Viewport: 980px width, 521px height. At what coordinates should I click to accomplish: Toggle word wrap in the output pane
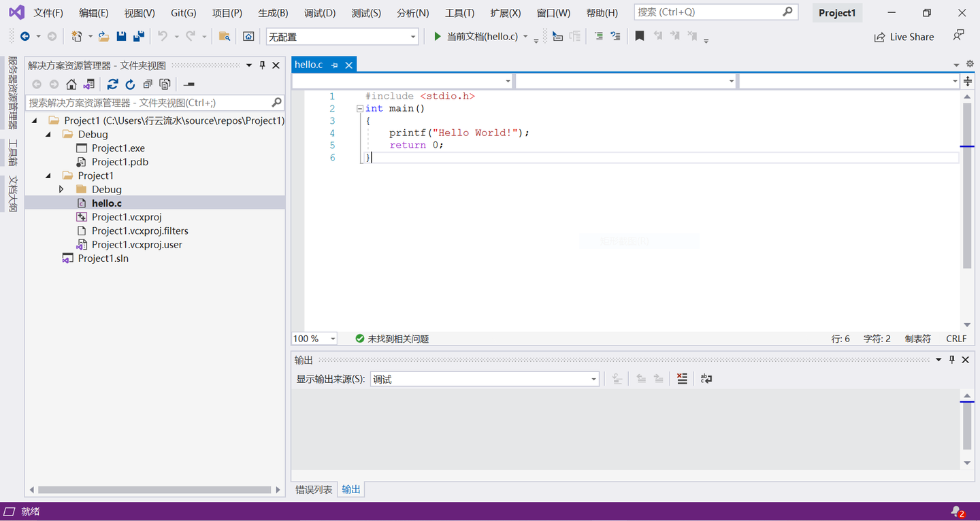click(x=706, y=379)
